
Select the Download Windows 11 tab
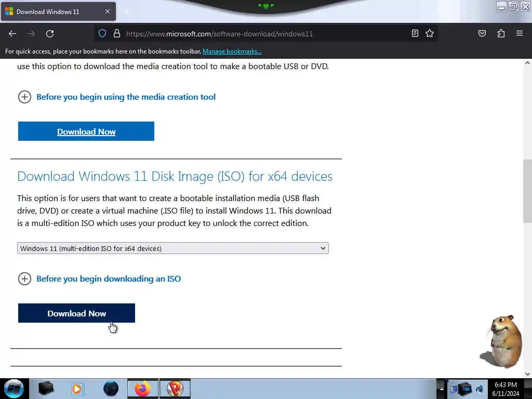point(58,11)
